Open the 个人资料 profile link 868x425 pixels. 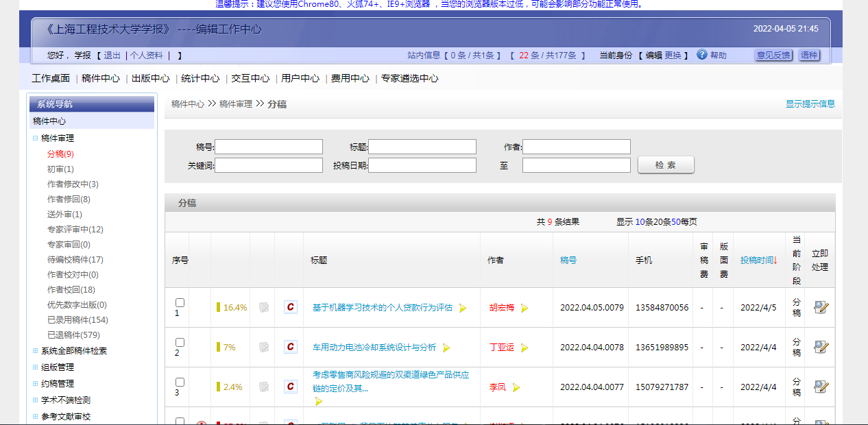pos(147,56)
